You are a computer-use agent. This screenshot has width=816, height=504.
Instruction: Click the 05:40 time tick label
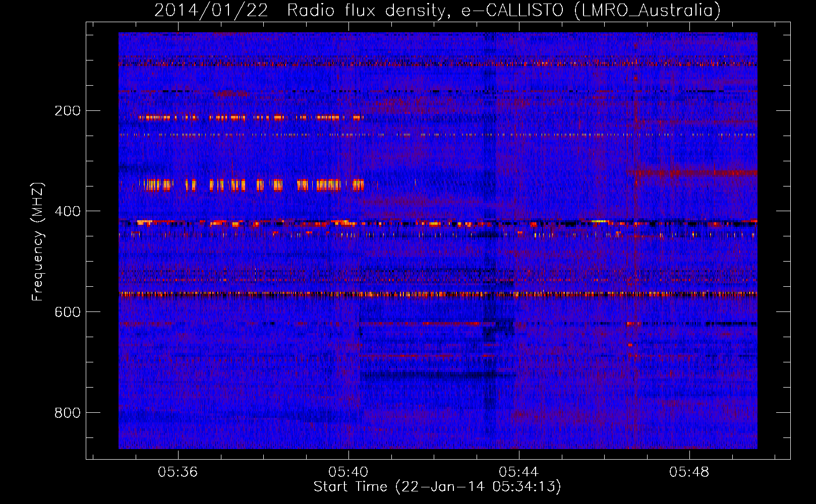pos(348,472)
